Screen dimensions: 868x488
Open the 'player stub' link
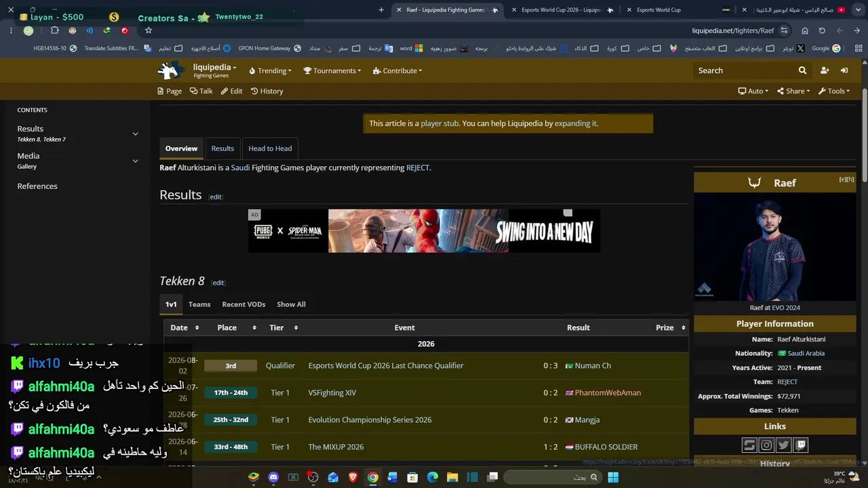(439, 123)
